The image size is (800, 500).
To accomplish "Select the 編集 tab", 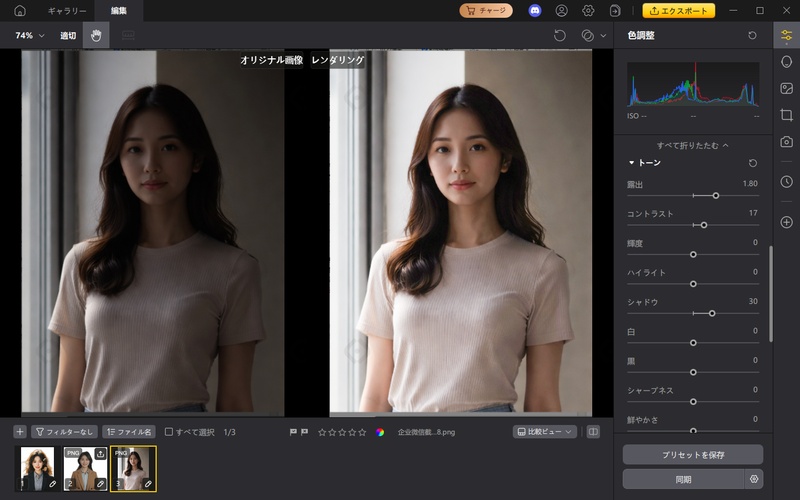I will [x=119, y=11].
